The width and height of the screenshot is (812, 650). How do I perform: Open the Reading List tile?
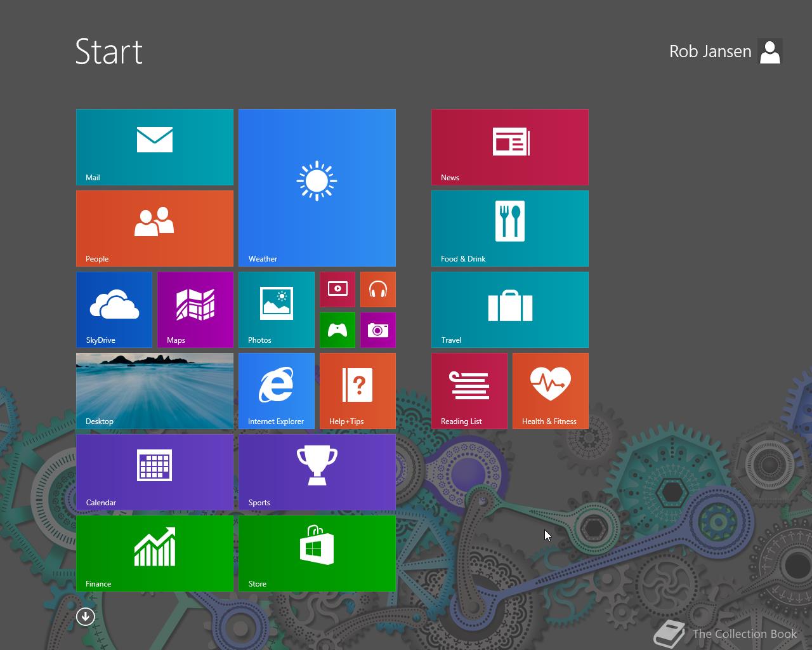[469, 391]
